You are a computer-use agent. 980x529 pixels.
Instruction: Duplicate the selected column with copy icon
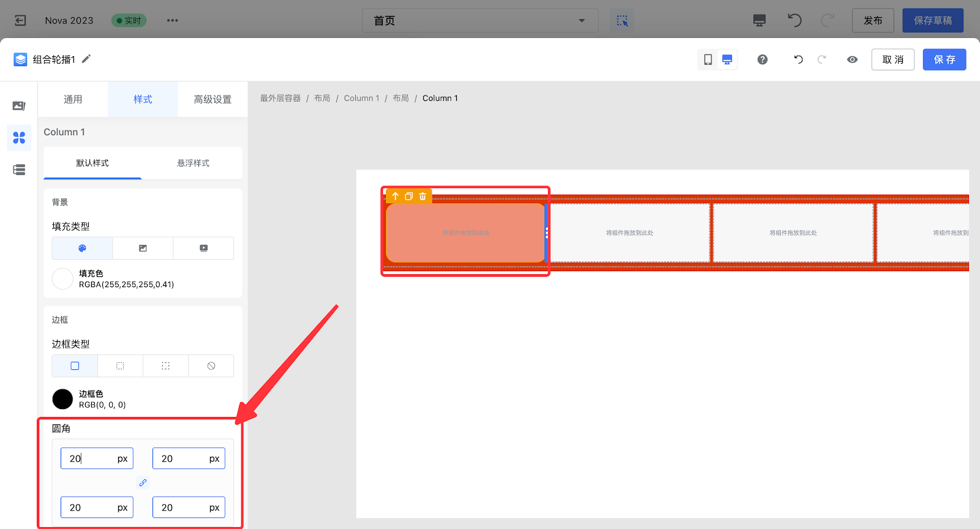point(409,197)
